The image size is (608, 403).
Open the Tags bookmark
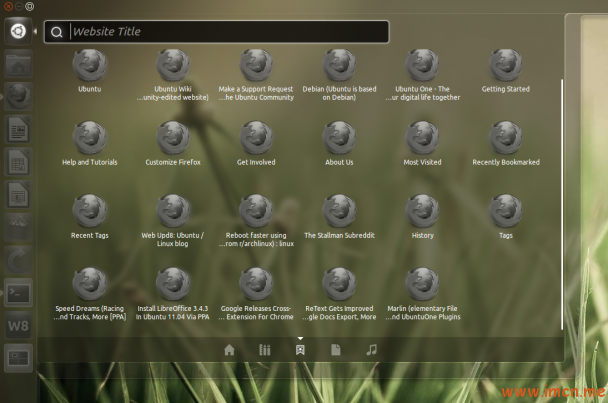[x=506, y=217]
